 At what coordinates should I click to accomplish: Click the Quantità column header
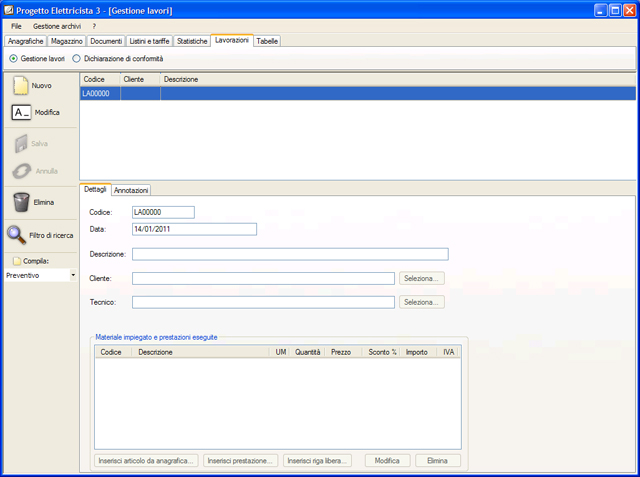tap(307, 352)
